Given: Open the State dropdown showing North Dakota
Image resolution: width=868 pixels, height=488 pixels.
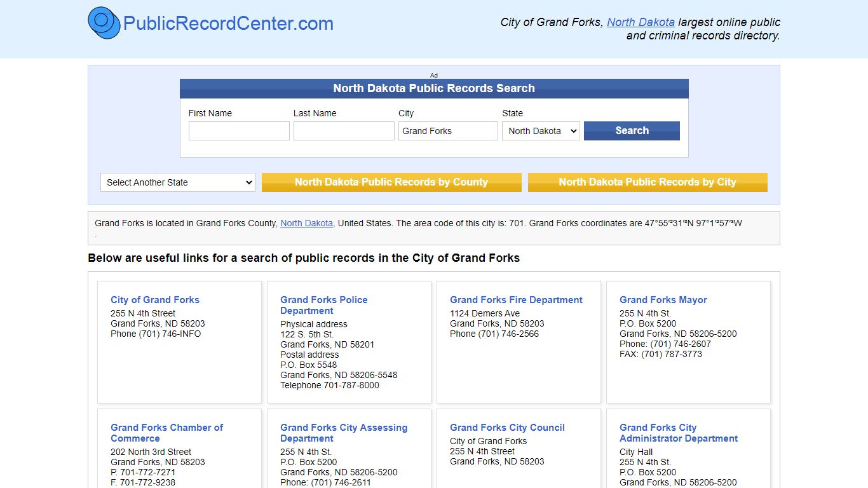Looking at the screenshot, I should (x=541, y=131).
